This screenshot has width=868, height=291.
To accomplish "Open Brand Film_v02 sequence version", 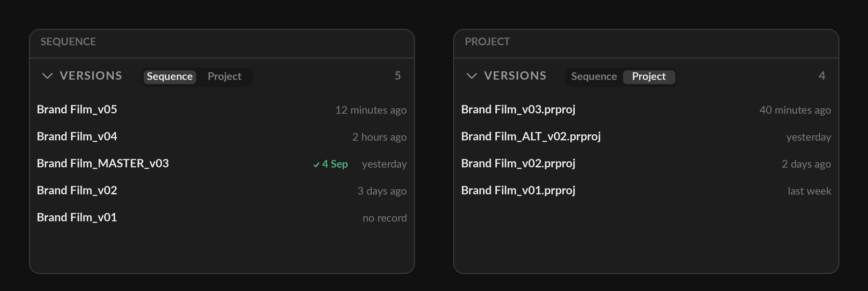I will coord(222,191).
